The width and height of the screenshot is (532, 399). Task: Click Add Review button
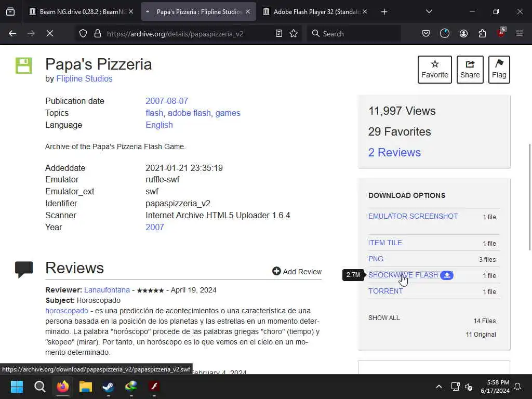click(297, 271)
